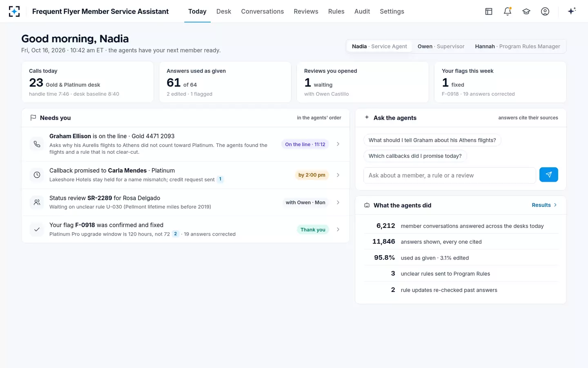This screenshot has width=588, height=368.
Task: Click the flag icon beside Needs you
Action: pyautogui.click(x=33, y=118)
